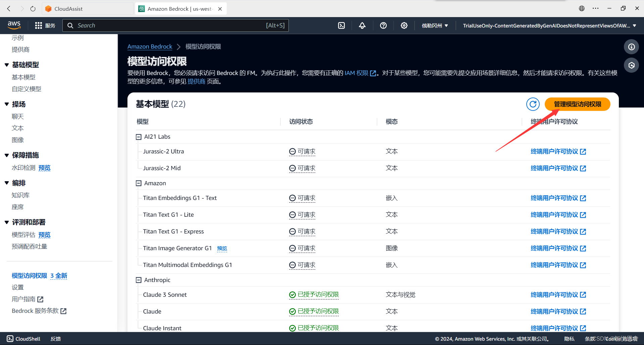Open 设置 in the sidebar
The height and width of the screenshot is (345, 644).
(18, 287)
